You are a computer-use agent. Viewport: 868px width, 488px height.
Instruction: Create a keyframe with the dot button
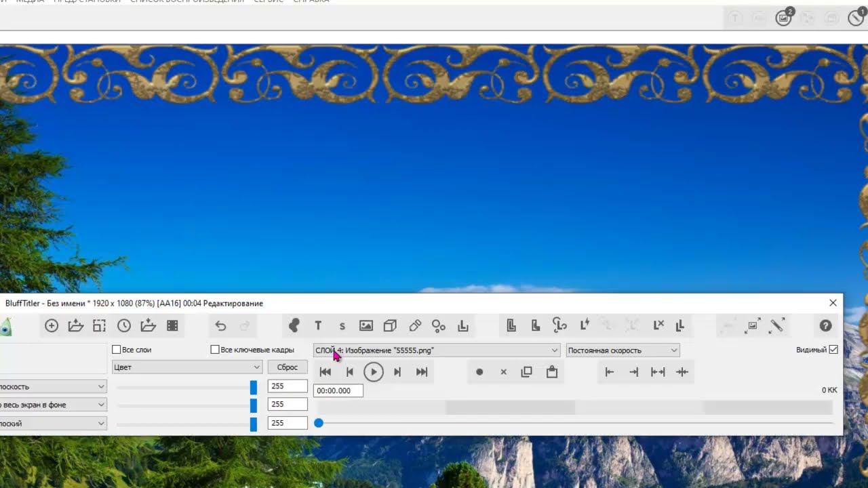(x=479, y=372)
